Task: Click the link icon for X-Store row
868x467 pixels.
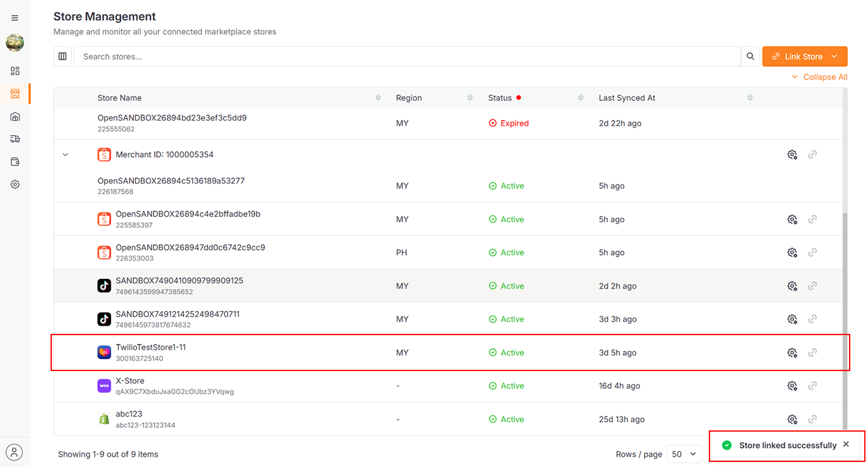Action: click(812, 386)
